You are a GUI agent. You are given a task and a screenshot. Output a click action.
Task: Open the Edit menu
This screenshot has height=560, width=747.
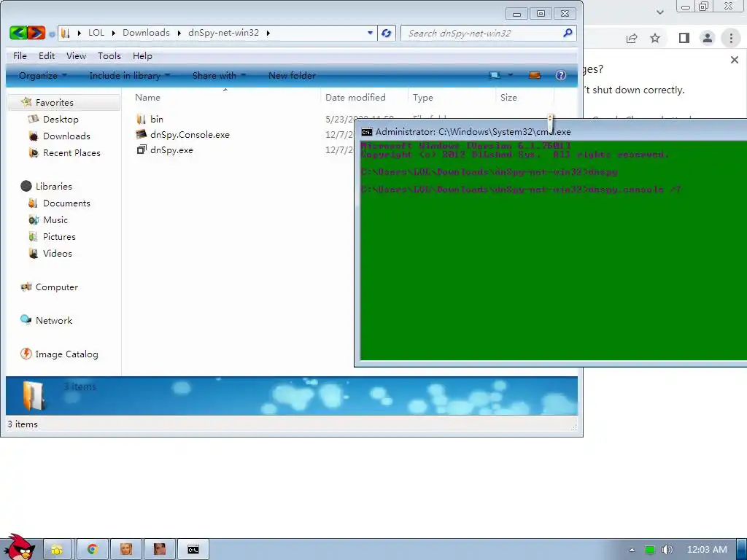point(46,56)
